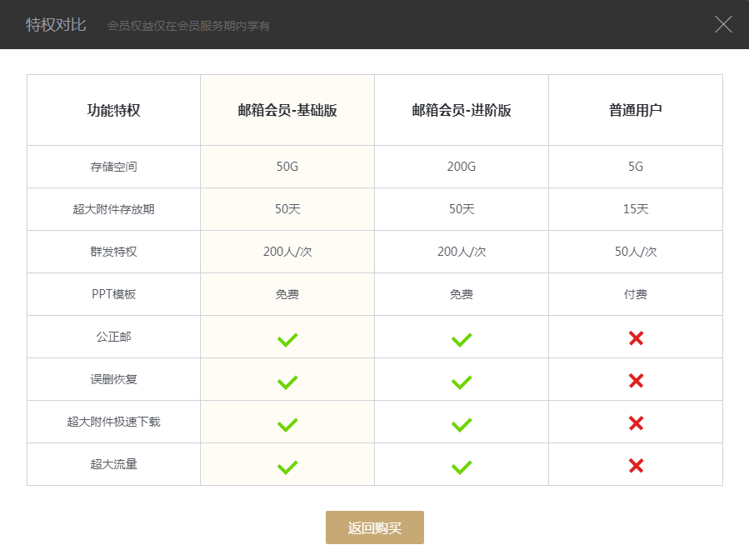Click red cross for 公正邮 under 普通用户

pyautogui.click(x=636, y=337)
